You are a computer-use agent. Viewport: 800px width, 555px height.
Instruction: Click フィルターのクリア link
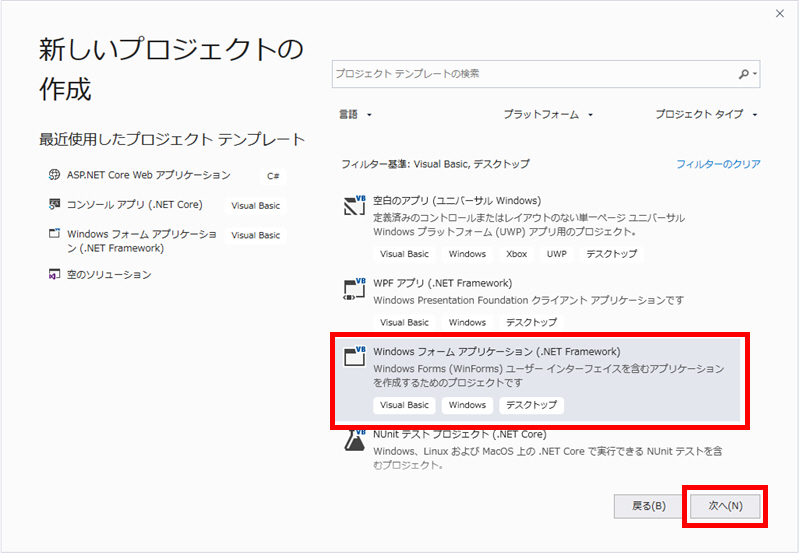[x=718, y=164]
